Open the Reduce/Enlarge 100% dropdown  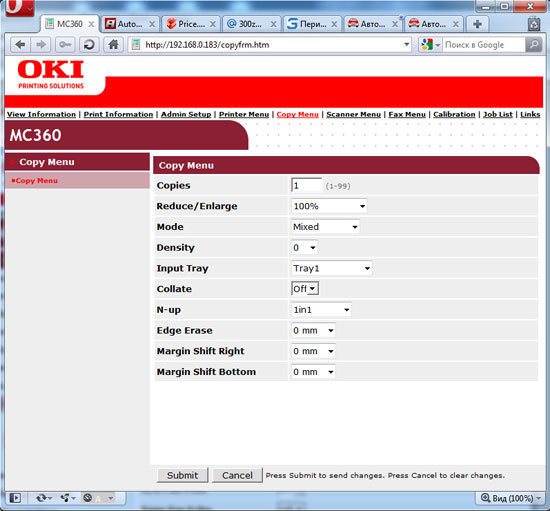pos(329,206)
